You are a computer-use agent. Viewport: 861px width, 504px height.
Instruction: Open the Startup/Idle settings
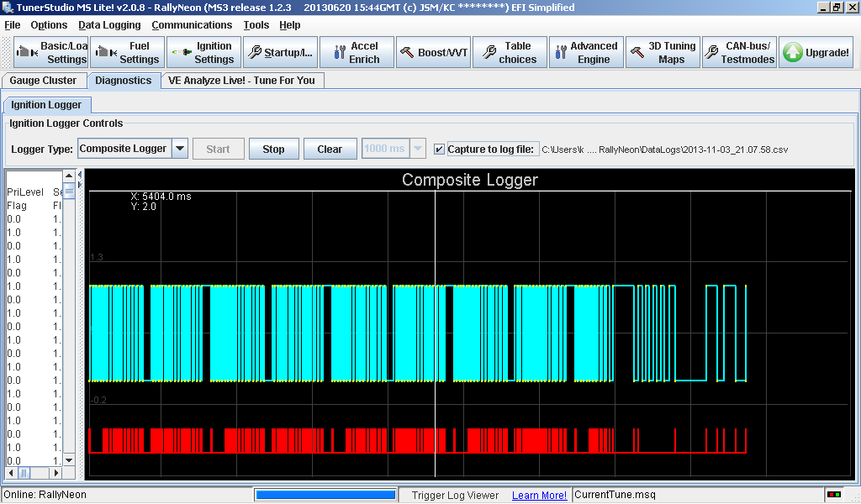click(x=280, y=52)
